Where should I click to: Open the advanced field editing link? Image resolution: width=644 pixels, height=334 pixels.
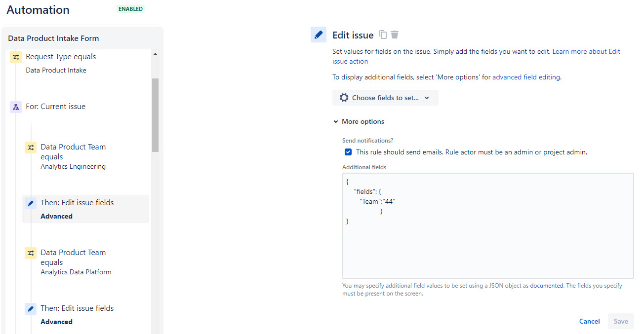[x=526, y=77]
